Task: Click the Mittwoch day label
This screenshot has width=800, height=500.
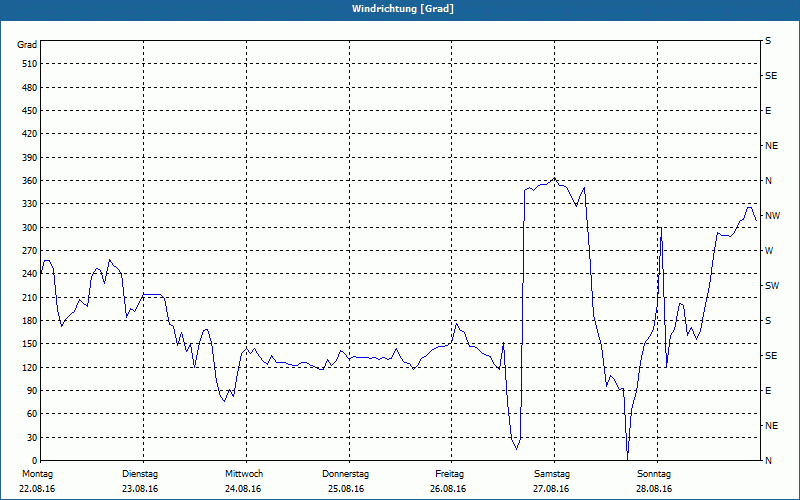Action: click(244, 474)
